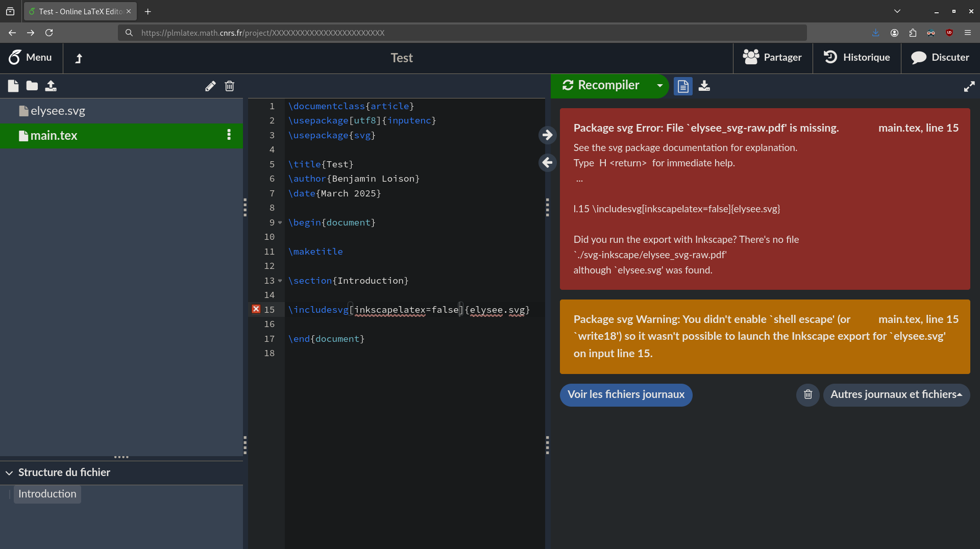Screen dimensions: 980x549
Task: Select elysee.svg in the file tree
Action: click(x=58, y=111)
